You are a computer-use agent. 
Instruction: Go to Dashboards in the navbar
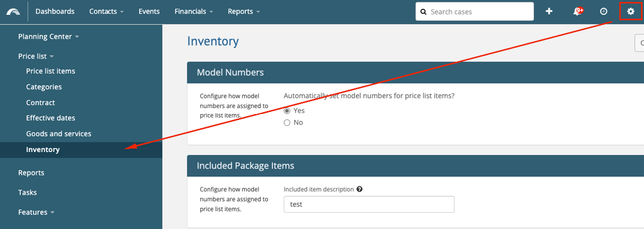coord(55,11)
